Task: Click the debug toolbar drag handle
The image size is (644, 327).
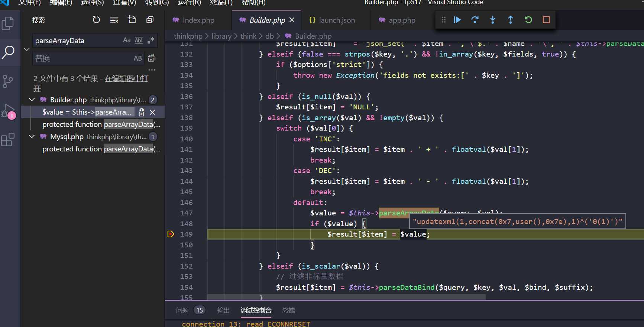Action: 443,20
